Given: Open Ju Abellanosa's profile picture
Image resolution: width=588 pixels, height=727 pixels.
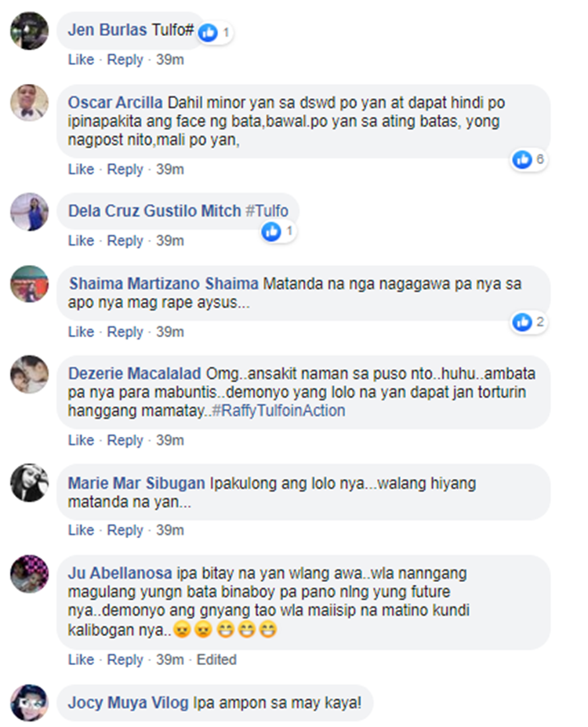Looking at the screenshot, I should (29, 573).
